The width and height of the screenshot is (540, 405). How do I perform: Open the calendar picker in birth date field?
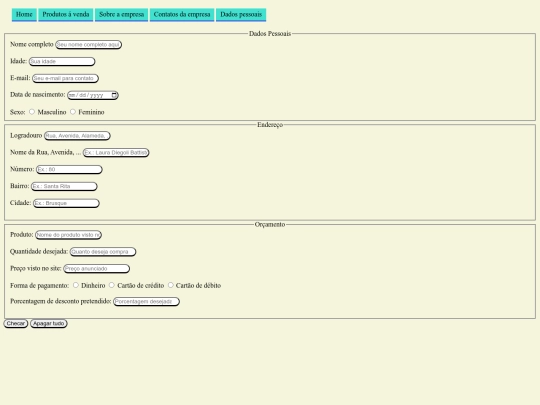114,95
